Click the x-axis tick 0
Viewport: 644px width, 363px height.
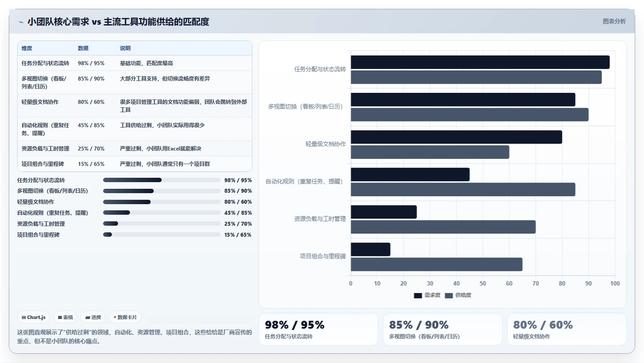(351, 283)
